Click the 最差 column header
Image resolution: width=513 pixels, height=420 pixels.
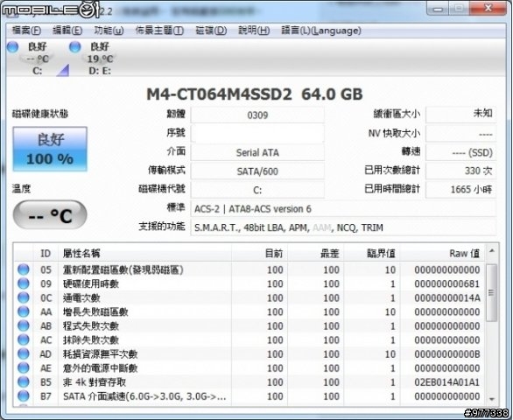(x=316, y=253)
